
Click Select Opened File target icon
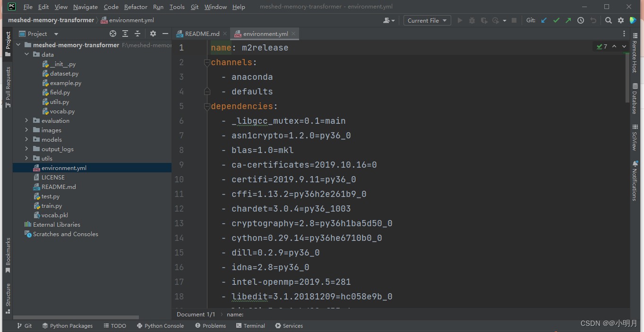click(x=113, y=34)
